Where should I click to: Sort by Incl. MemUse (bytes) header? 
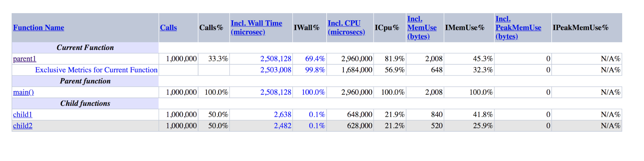click(x=422, y=28)
